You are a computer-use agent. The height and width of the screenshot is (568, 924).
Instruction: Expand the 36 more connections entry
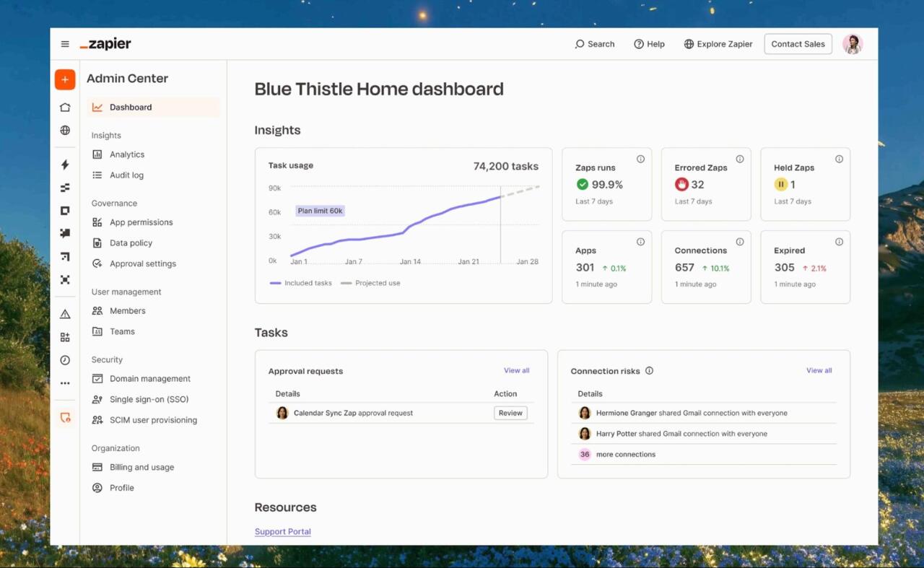(625, 454)
